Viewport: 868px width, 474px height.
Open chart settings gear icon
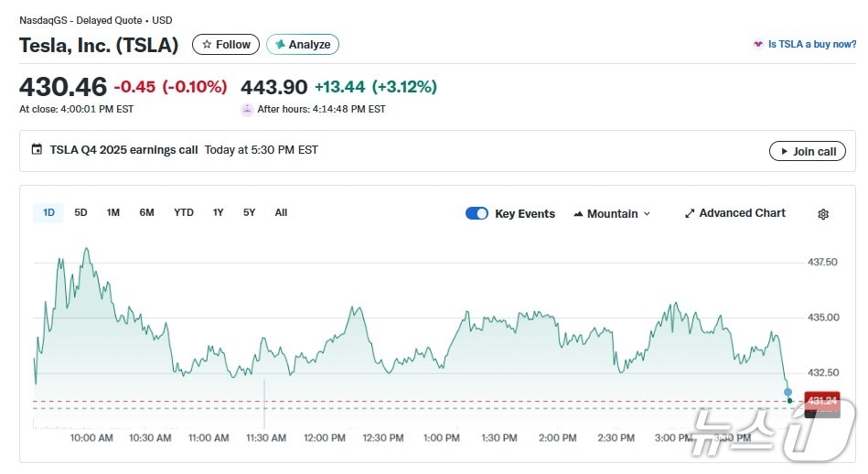pos(822,214)
